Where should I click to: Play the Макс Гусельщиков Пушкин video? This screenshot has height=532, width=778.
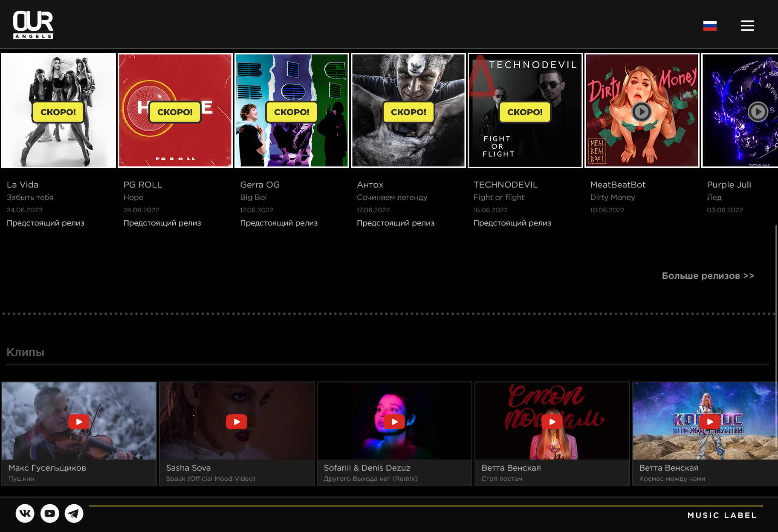coord(79,422)
